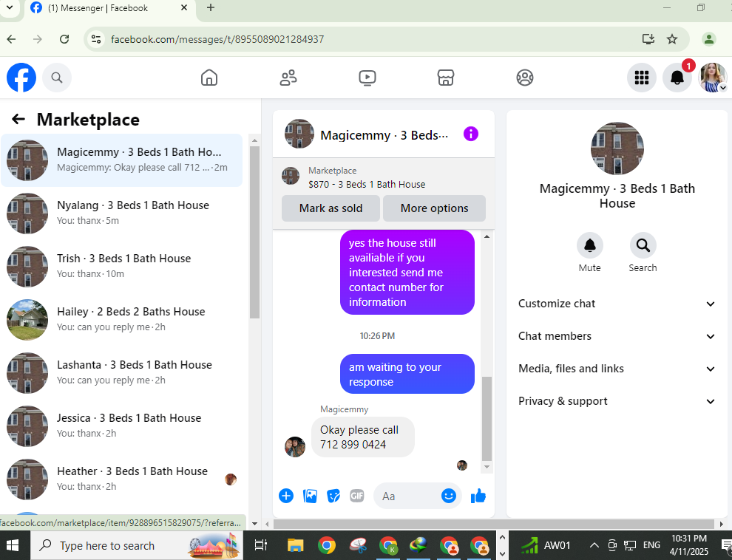Open Heather 3 Beds 1 Bath House chat
Image resolution: width=732 pixels, height=560 pixels.
click(121, 479)
